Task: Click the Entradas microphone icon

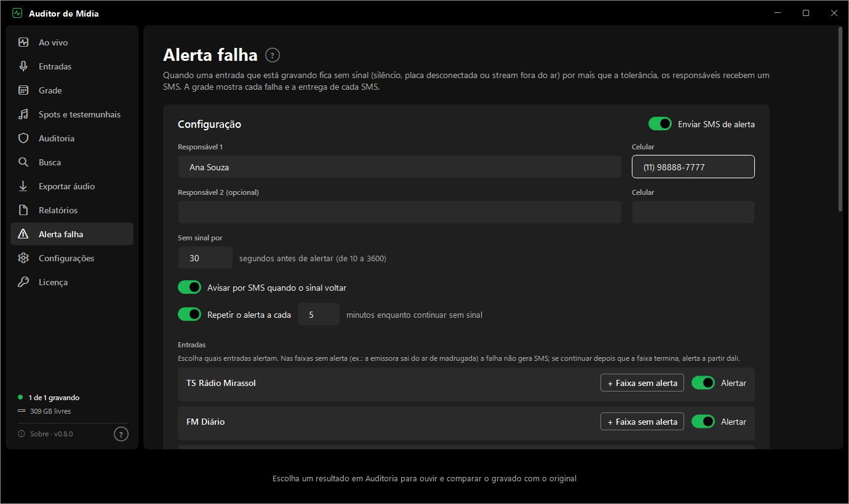Action: pos(23,66)
